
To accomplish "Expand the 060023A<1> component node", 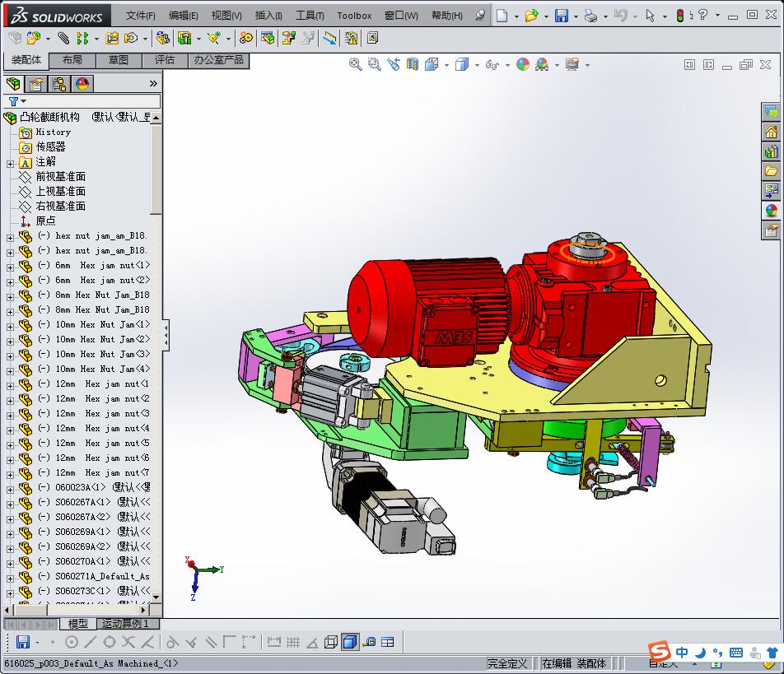I will 10,490.
